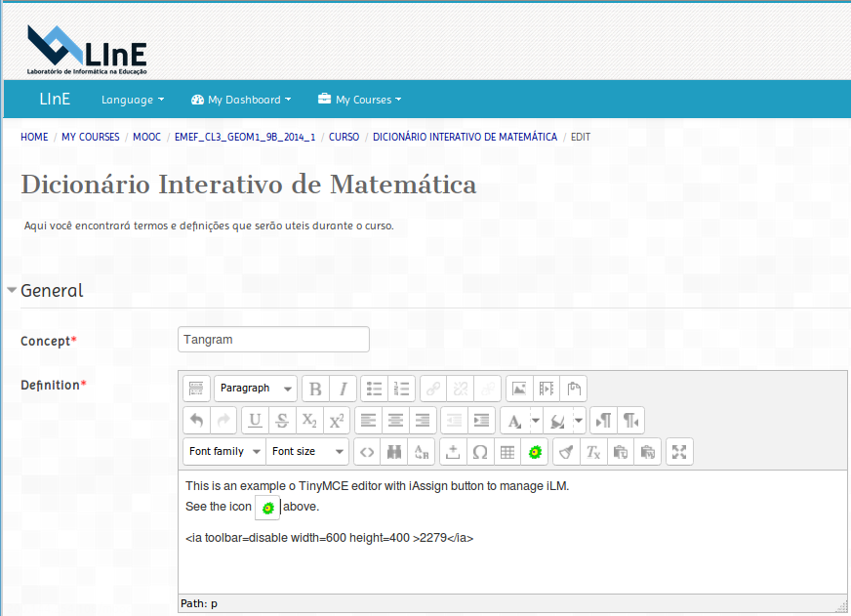Open the insert image tool

(519, 389)
